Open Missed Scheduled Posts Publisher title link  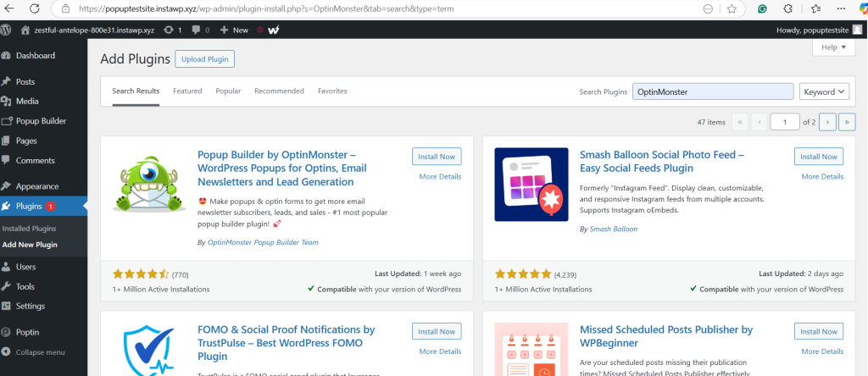666,336
